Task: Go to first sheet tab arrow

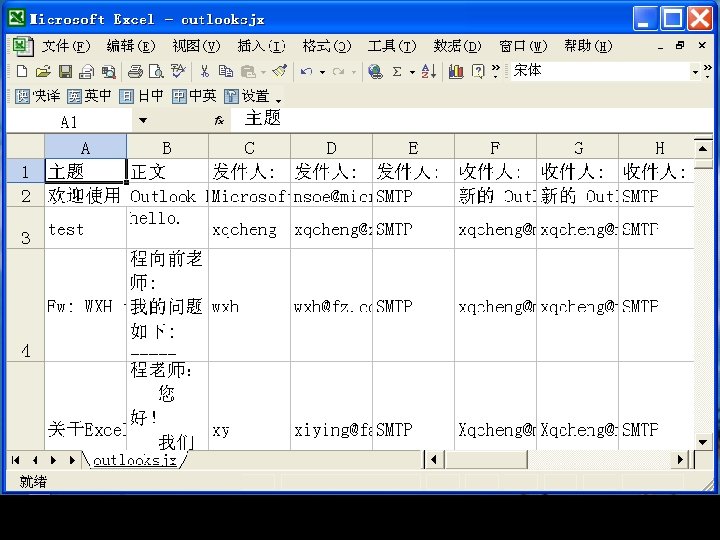Action: point(16,460)
